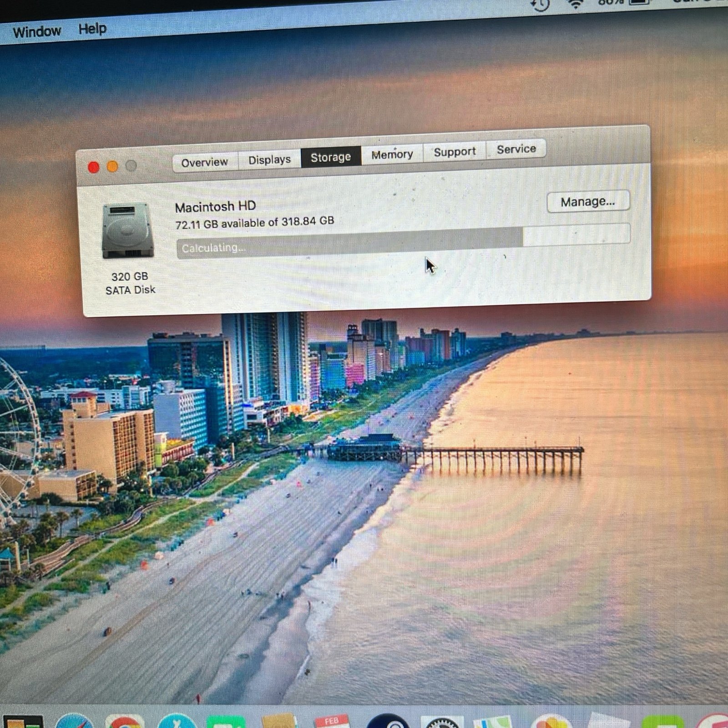
Task: Close the About This Mac window
Action: click(94, 167)
